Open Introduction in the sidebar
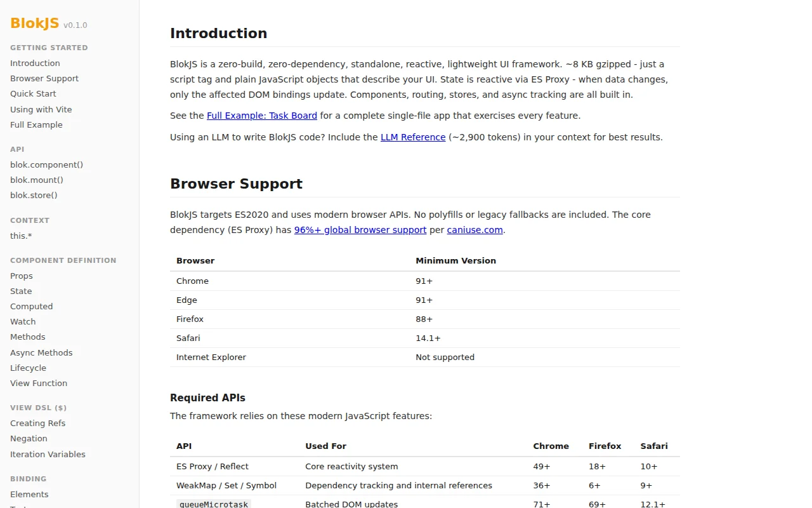 [35, 63]
